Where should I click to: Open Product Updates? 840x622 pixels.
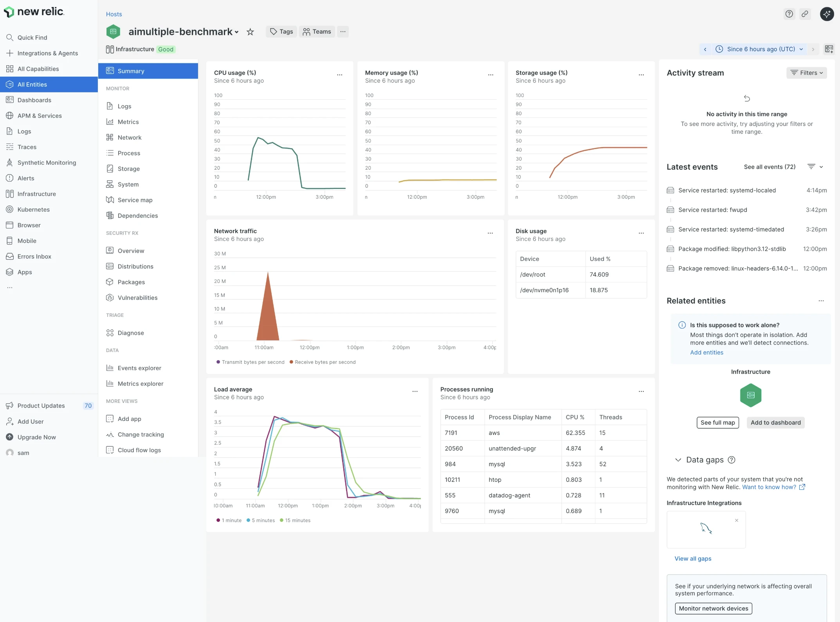coord(49,406)
